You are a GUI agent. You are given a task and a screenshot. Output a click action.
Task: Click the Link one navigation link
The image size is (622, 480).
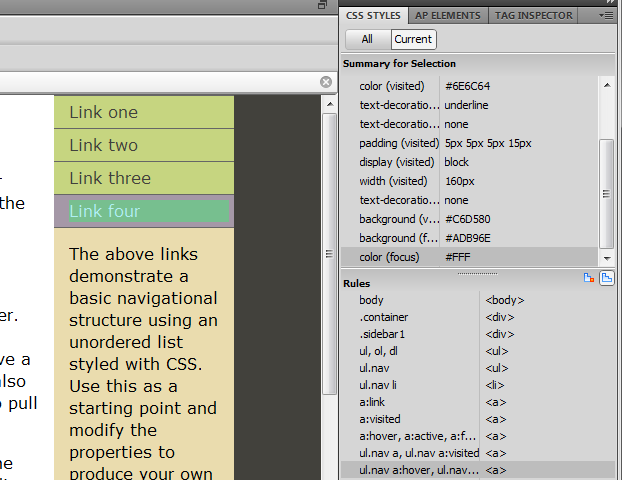(x=104, y=112)
